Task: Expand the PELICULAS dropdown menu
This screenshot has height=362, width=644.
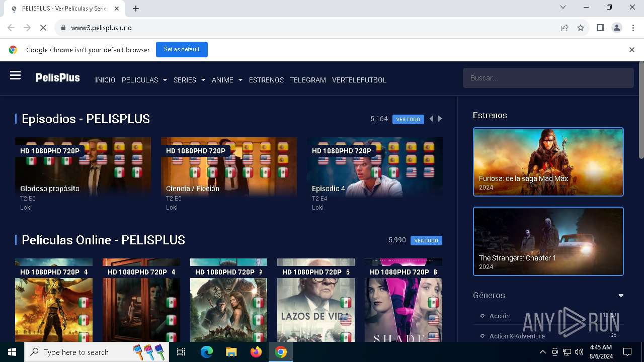Action: click(x=144, y=80)
